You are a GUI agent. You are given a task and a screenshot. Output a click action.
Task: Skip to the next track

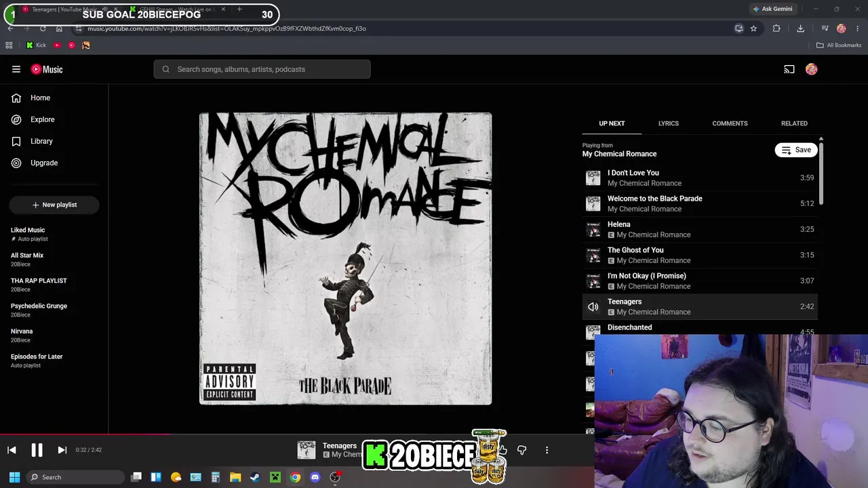pyautogui.click(x=62, y=450)
